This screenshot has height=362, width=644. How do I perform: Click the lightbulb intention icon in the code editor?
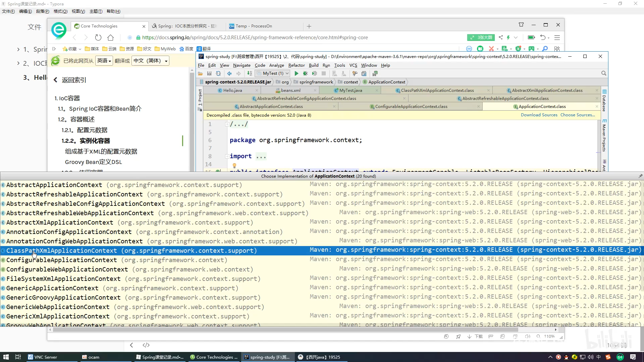[x=234, y=166]
